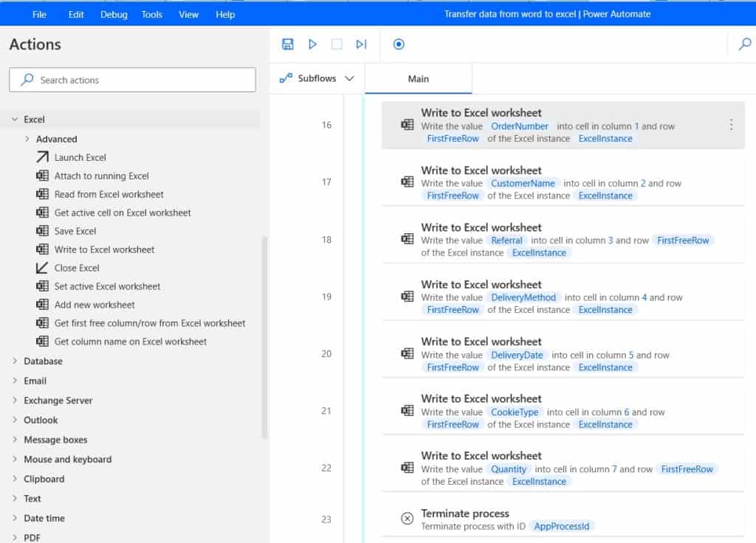Expand the Advanced Excel subgroup
Viewport: 756px width, 543px height.
(27, 139)
